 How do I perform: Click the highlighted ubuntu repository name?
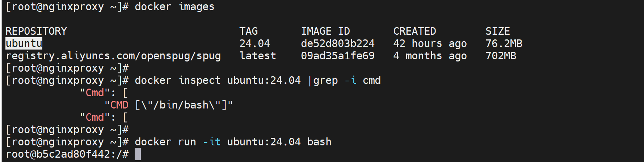click(24, 44)
